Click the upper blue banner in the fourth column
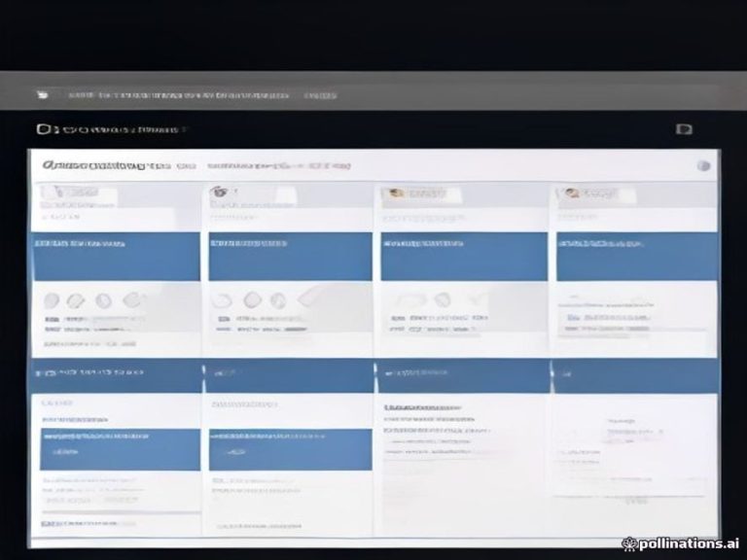The width and height of the screenshot is (747, 560). click(x=637, y=257)
